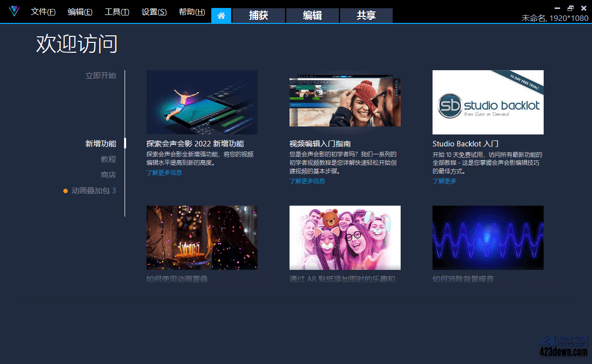
Task: Open the 共享 tab
Action: (366, 15)
